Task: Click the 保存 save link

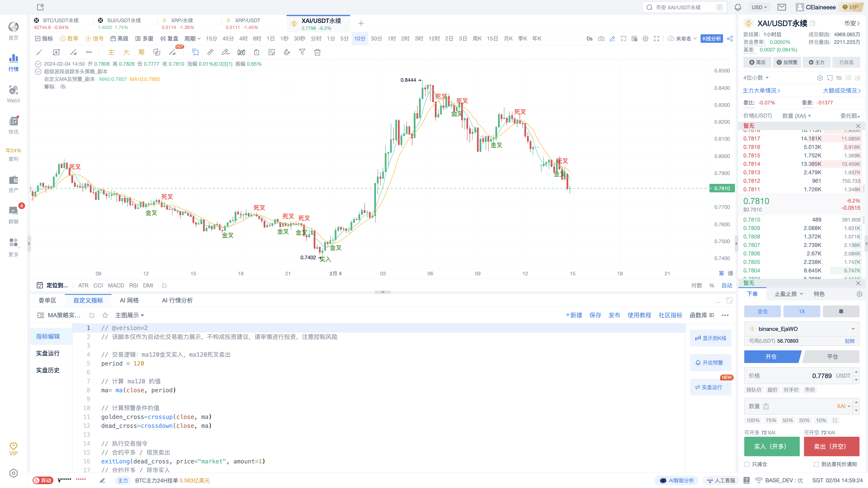Action: click(595, 315)
